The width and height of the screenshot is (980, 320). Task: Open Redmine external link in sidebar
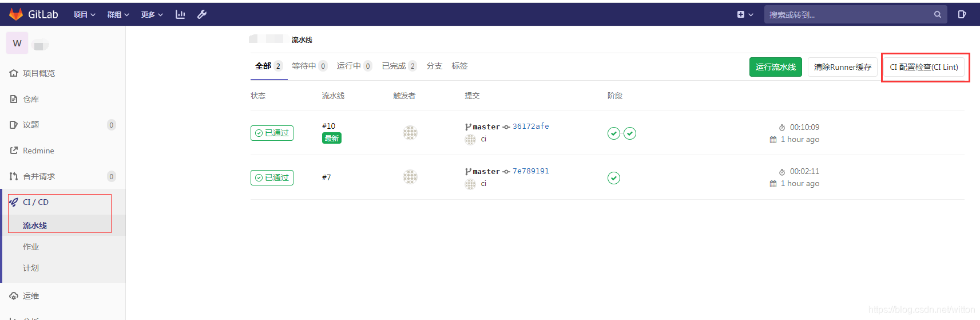38,151
